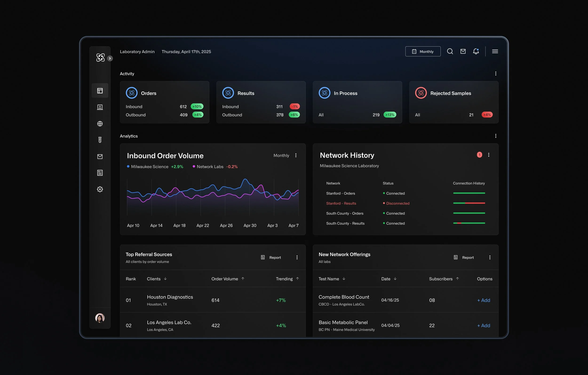
Task: Open Monthly dropdown in Inbound Order Volume
Action: (281, 155)
